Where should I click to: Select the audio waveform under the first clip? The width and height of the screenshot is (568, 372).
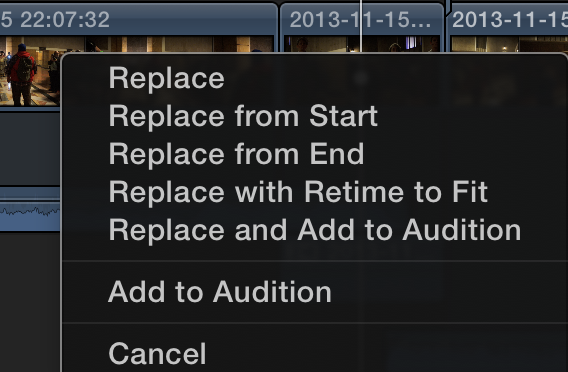point(30,211)
